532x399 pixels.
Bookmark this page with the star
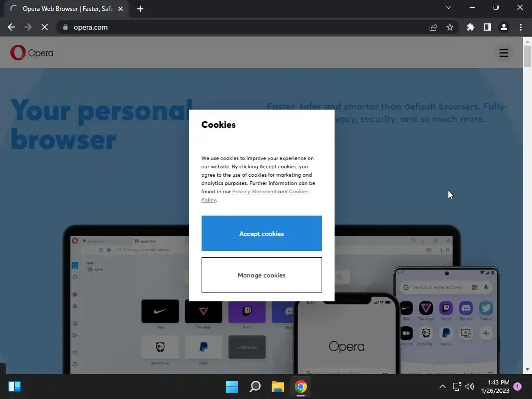(x=450, y=27)
